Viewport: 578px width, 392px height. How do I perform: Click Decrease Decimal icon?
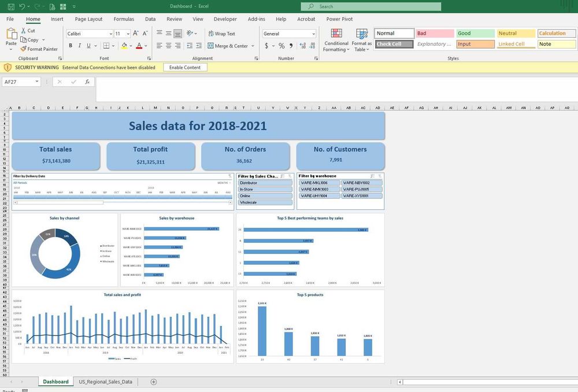[x=312, y=46]
